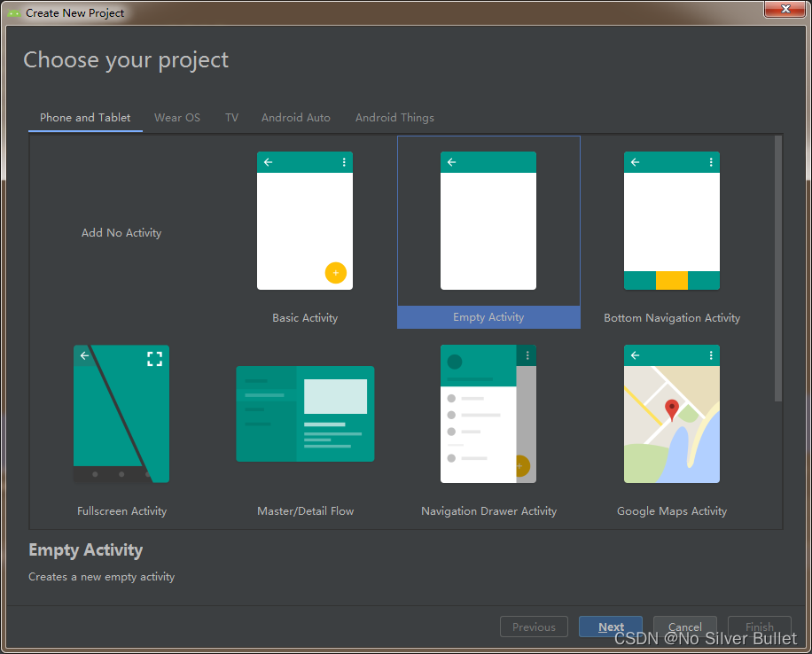The image size is (812, 654).
Task: Choose the Add No Activity option
Action: click(121, 232)
